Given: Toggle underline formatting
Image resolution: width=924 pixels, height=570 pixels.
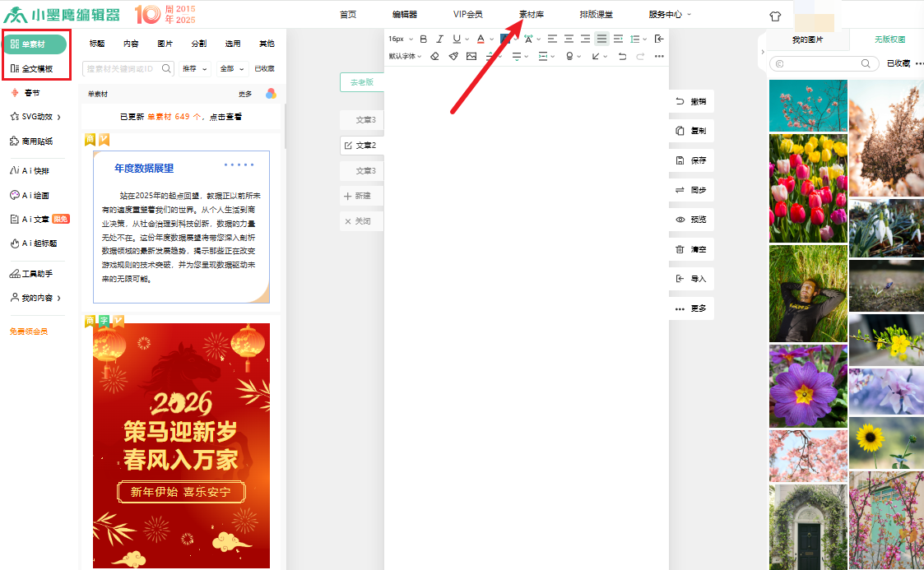Looking at the screenshot, I should [x=457, y=38].
